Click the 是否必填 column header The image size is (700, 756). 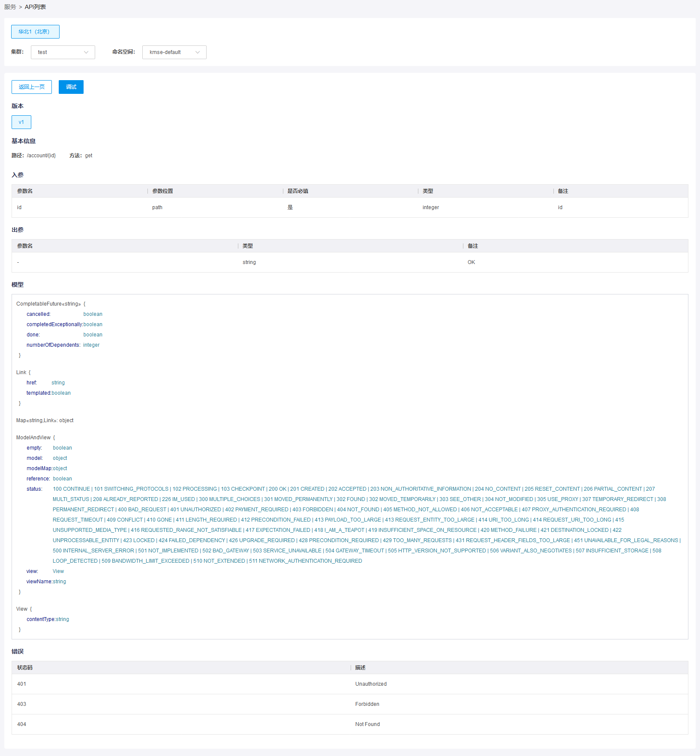pos(298,191)
